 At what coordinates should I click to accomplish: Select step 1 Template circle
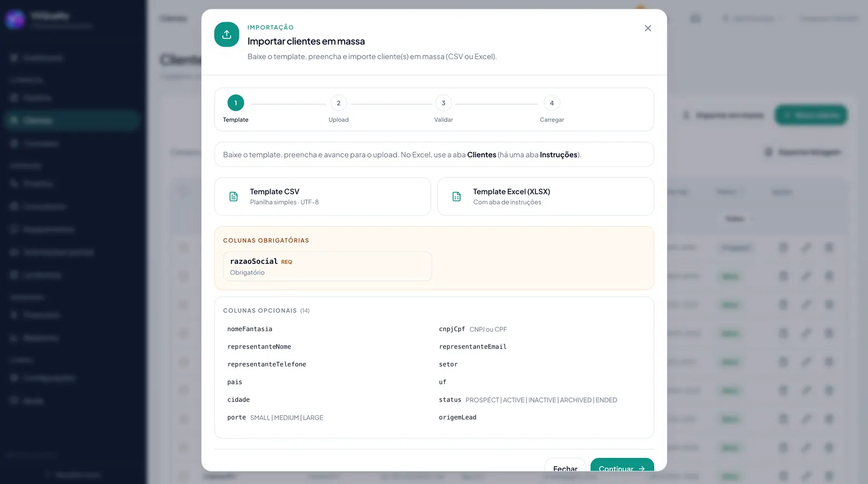click(235, 103)
